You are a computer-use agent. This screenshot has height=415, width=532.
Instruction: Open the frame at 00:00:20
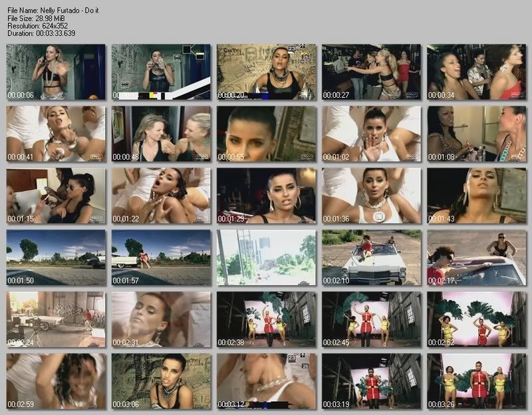coord(267,72)
